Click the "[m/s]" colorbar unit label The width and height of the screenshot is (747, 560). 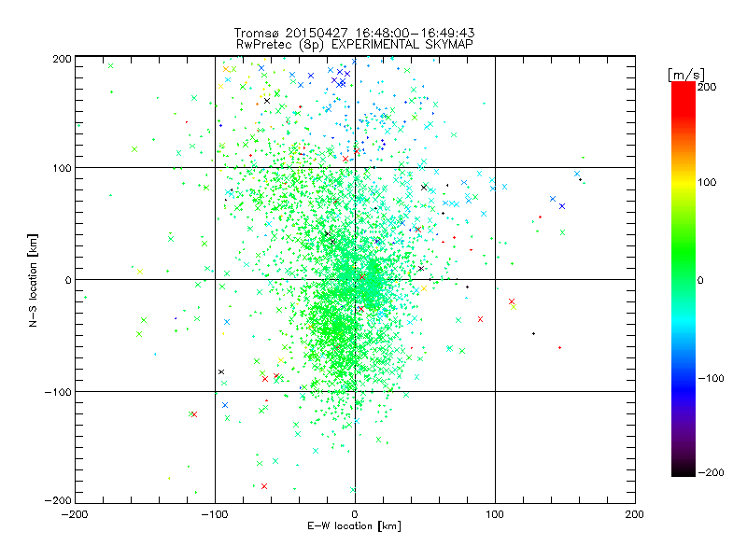(686, 75)
